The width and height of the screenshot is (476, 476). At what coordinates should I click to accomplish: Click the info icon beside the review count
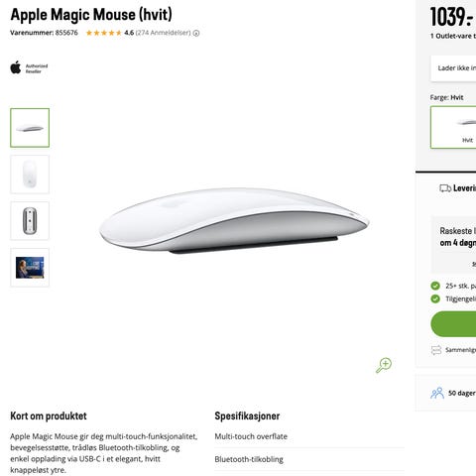196,33
